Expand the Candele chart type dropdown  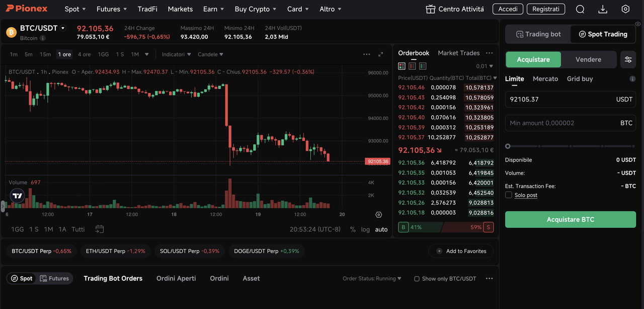click(210, 54)
